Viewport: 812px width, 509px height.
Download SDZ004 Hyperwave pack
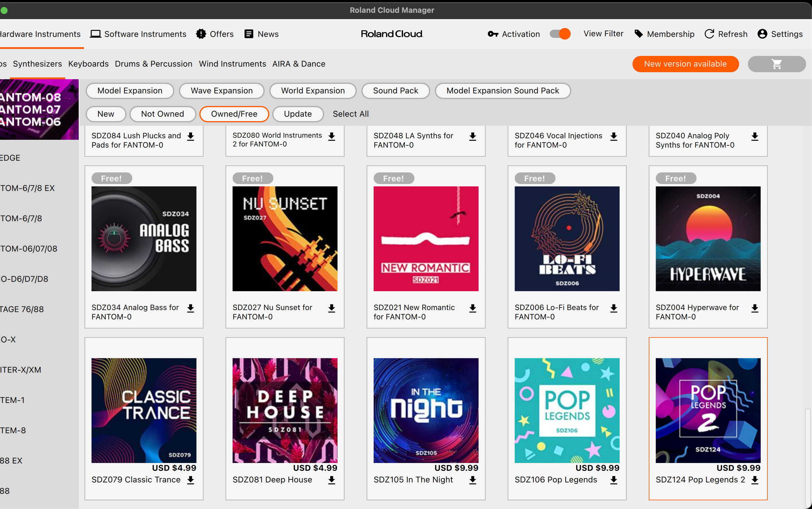click(x=755, y=308)
